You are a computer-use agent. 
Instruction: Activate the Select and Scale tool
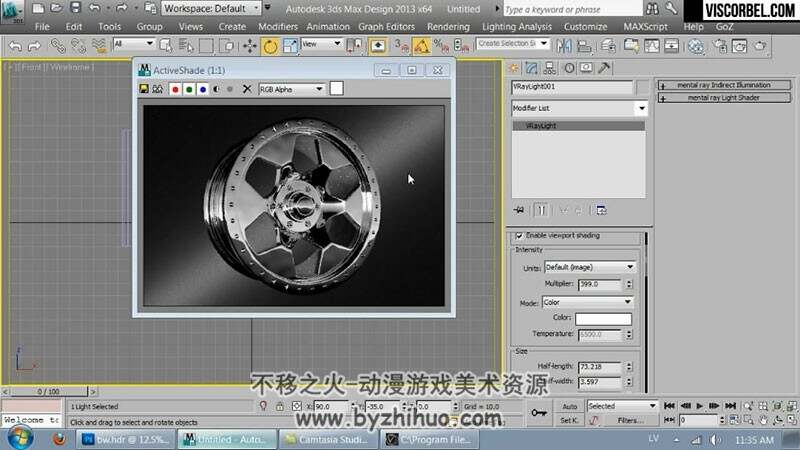[290, 46]
